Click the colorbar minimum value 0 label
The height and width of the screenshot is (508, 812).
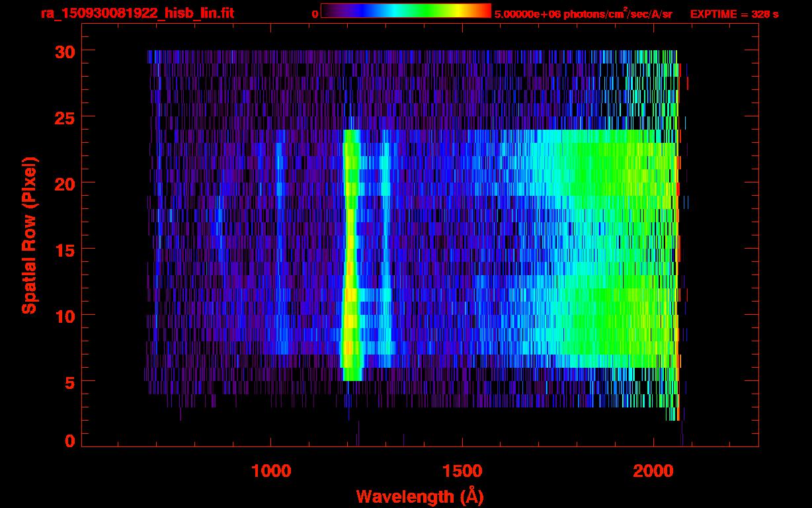pyautogui.click(x=315, y=14)
